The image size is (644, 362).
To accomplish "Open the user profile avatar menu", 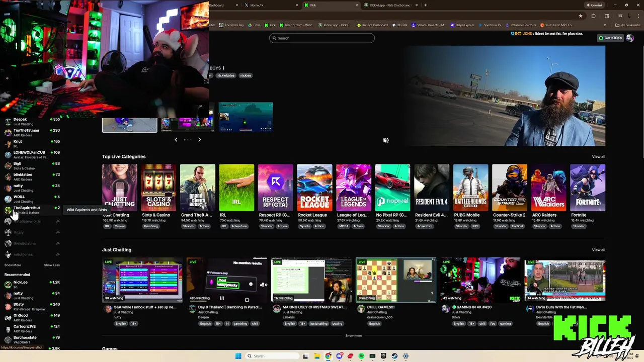I will 630,38.
